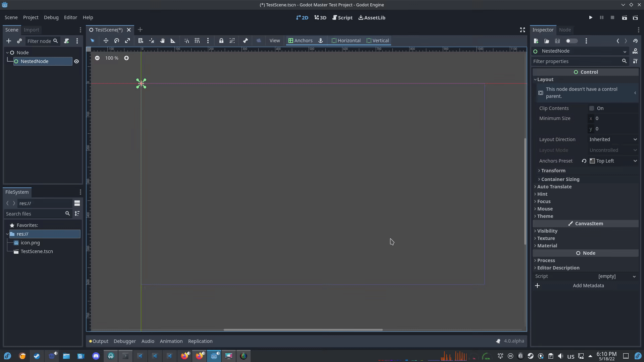Lock the selected node

coord(221,41)
